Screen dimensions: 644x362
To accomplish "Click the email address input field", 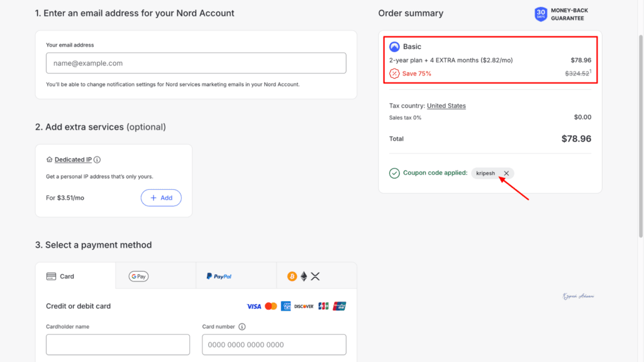I will point(196,63).
